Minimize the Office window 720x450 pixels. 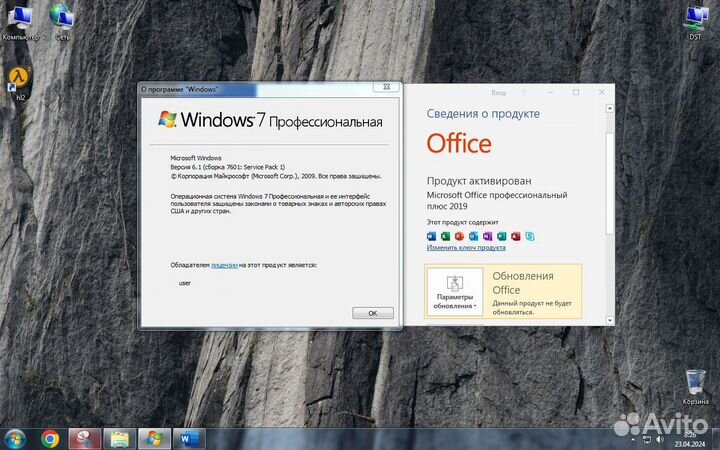point(550,92)
